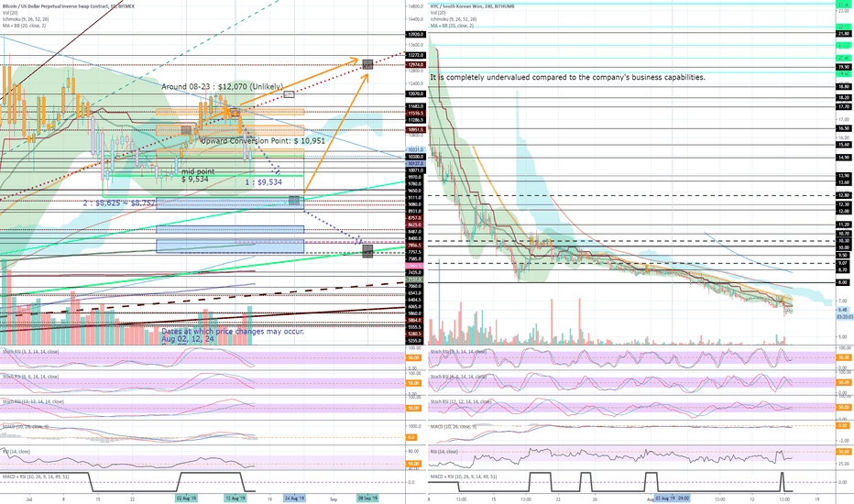Select Ichimoku (9, 26, 52, 26) in HYC chart

coord(455,19)
